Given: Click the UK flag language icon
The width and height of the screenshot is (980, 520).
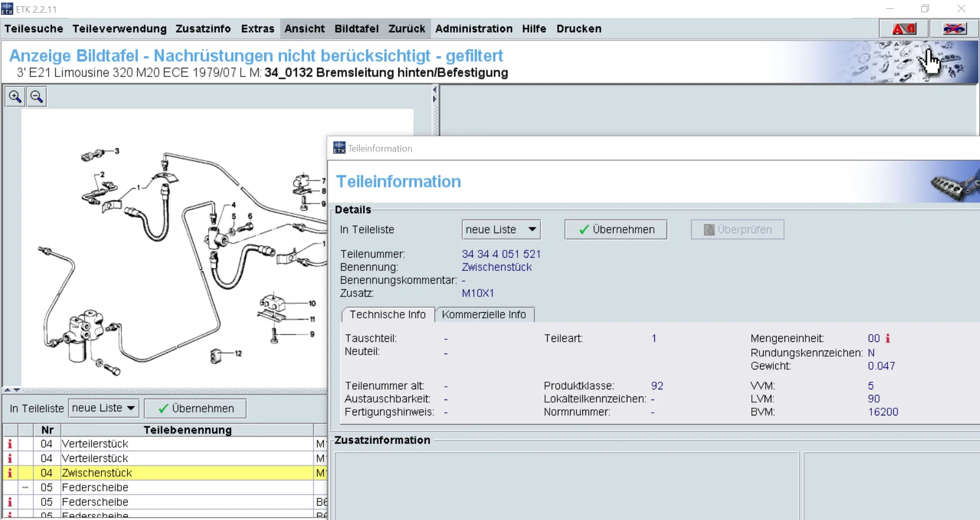Looking at the screenshot, I should pos(953,29).
